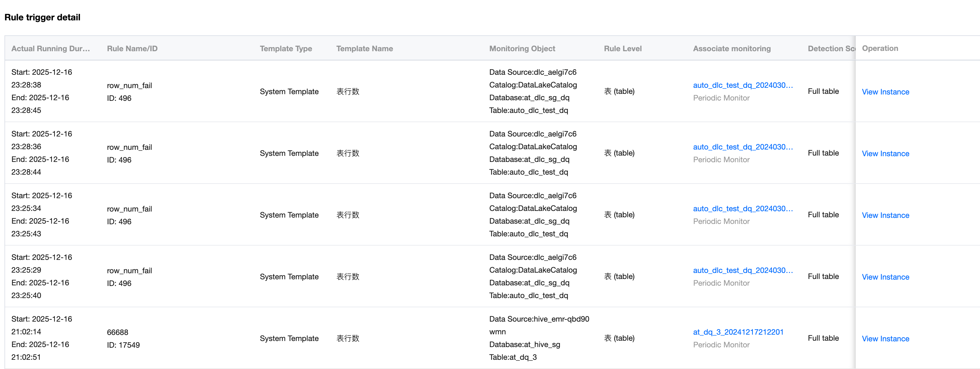Click the Associate monitoring column header

731,49
